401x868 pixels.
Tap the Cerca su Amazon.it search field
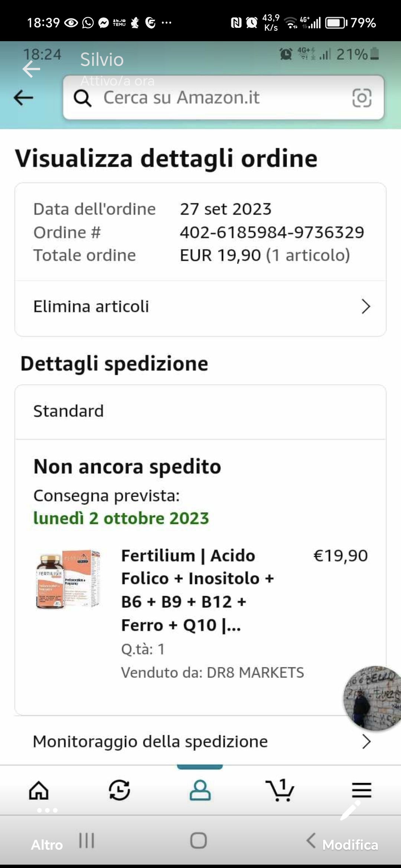pyautogui.click(x=224, y=98)
